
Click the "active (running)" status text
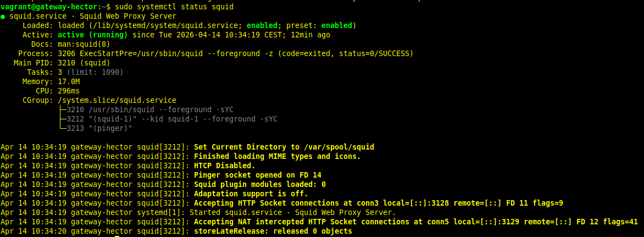[x=92, y=35]
